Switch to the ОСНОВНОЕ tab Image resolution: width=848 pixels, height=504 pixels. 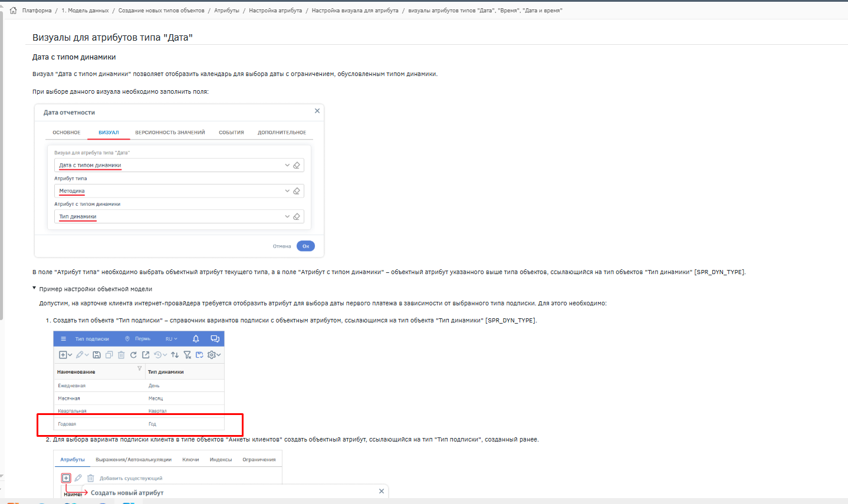pyautogui.click(x=67, y=133)
